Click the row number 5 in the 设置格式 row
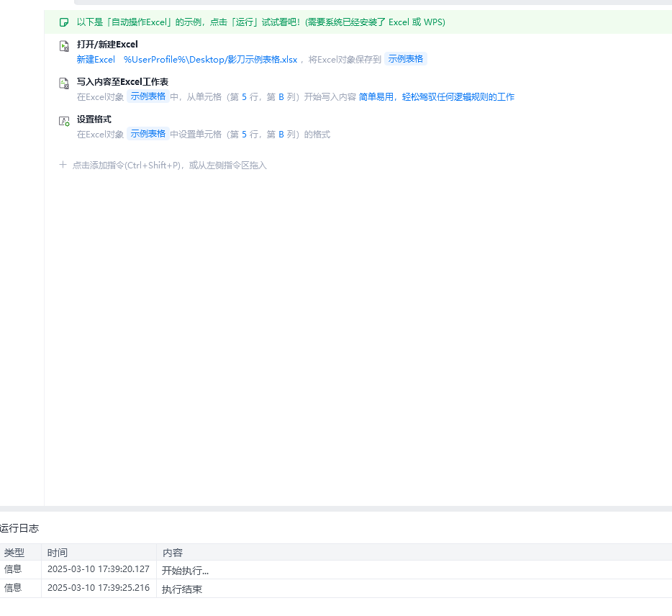Screen dimensions: 672x616 tap(245, 135)
